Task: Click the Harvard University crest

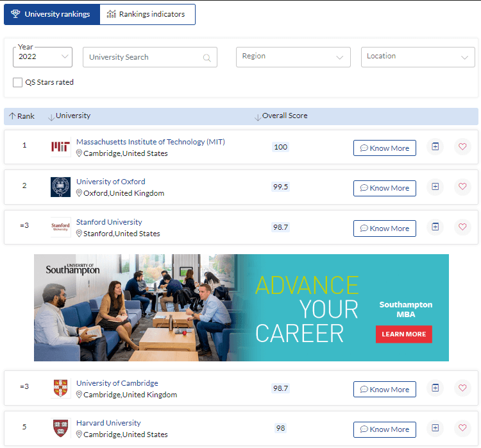Action: pyautogui.click(x=60, y=428)
